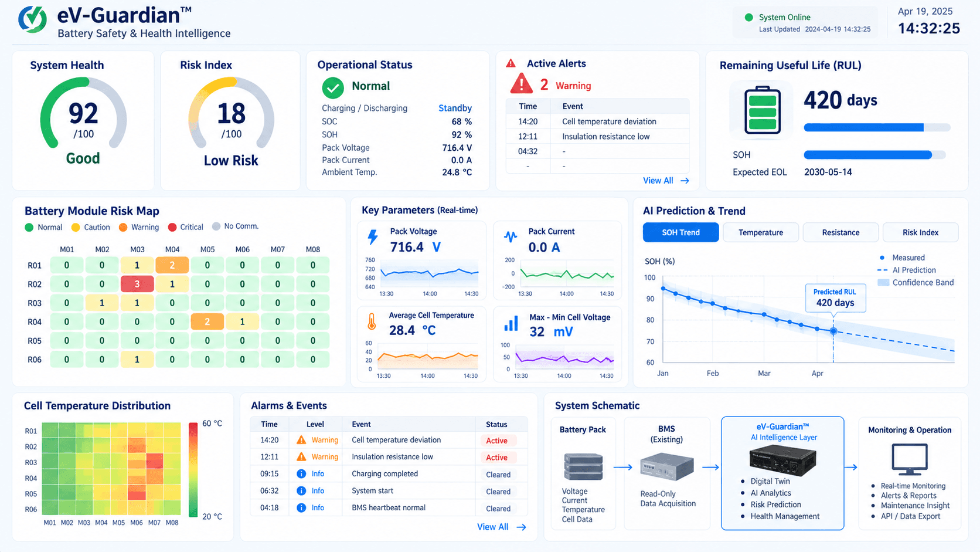Click the Max-Min Cell Voltage bar icon
This screenshot has width=980, height=552.
pyautogui.click(x=511, y=324)
